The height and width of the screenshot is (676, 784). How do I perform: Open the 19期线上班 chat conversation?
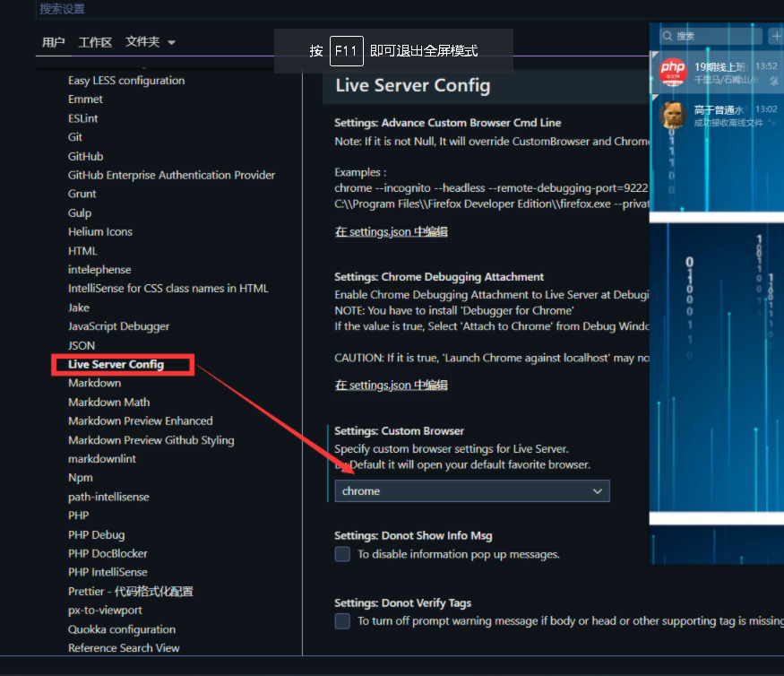tap(717, 72)
